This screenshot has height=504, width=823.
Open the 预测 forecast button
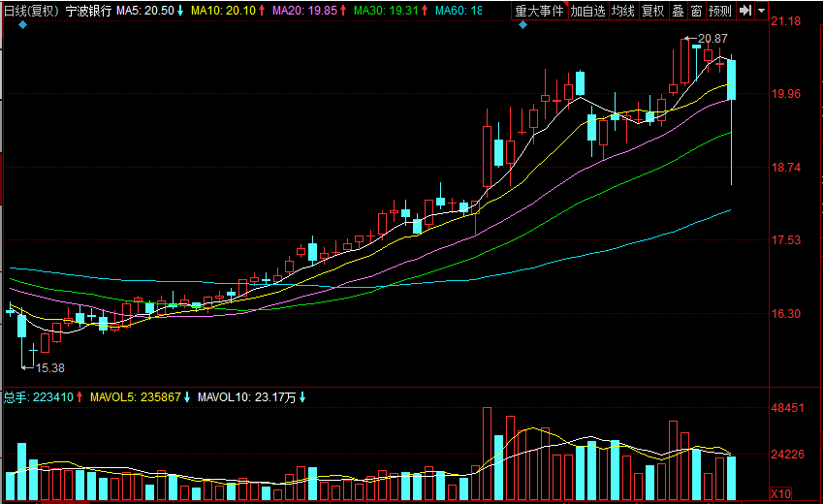tap(720, 11)
